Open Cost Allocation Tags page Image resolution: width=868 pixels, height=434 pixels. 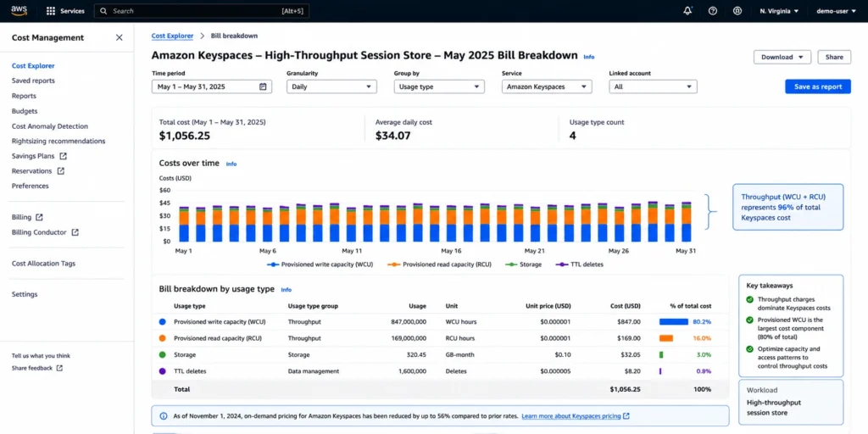tap(44, 264)
